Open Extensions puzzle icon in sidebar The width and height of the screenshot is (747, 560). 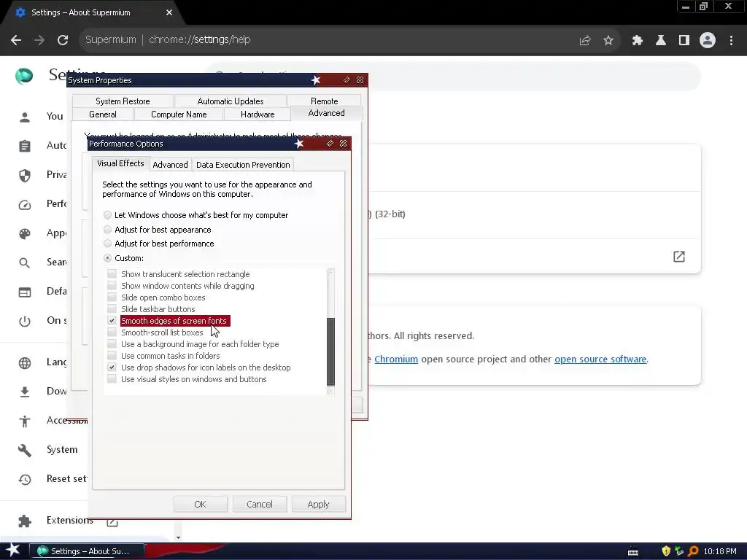coord(25,521)
